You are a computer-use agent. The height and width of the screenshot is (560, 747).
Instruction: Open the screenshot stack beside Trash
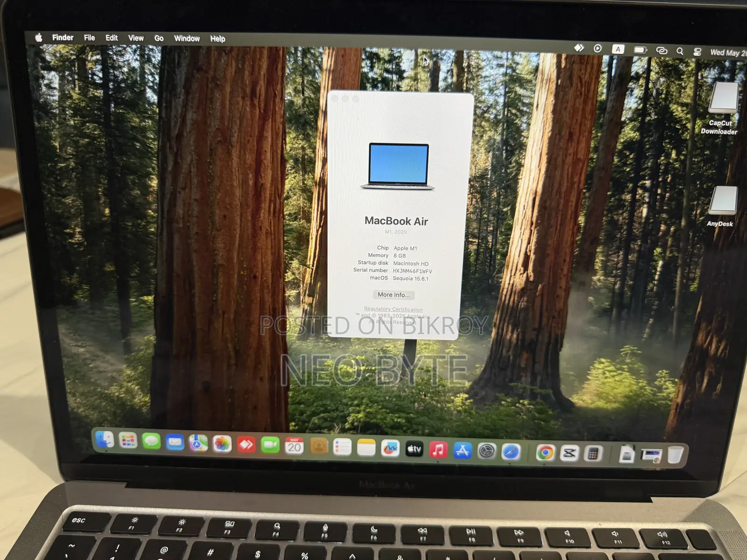pyautogui.click(x=651, y=455)
